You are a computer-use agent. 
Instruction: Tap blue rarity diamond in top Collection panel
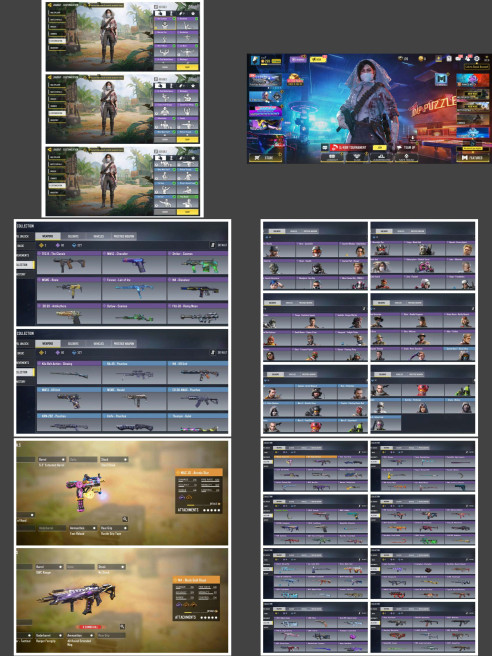pos(74,246)
